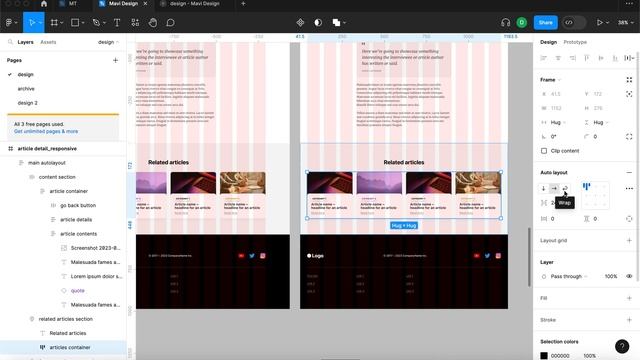Select the Comment tool
Image resolution: width=640 pixels, height=360 pixels.
point(171,23)
